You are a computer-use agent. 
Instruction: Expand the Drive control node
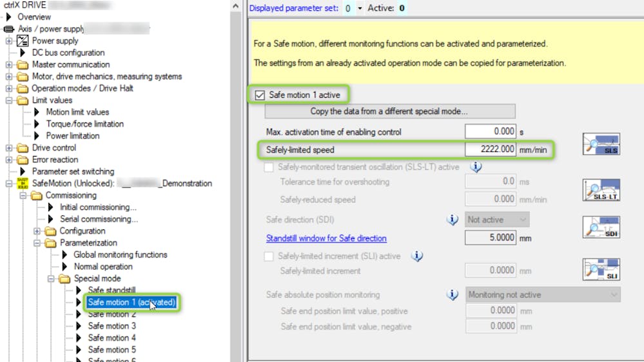8,148
